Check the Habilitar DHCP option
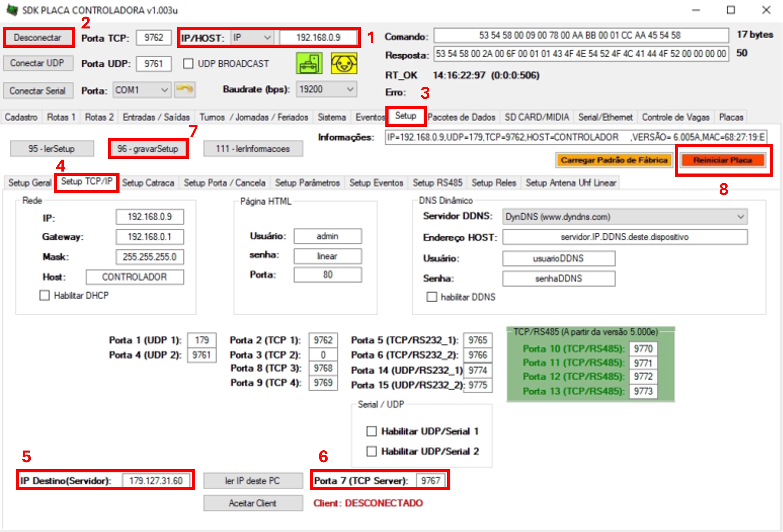 point(44,295)
